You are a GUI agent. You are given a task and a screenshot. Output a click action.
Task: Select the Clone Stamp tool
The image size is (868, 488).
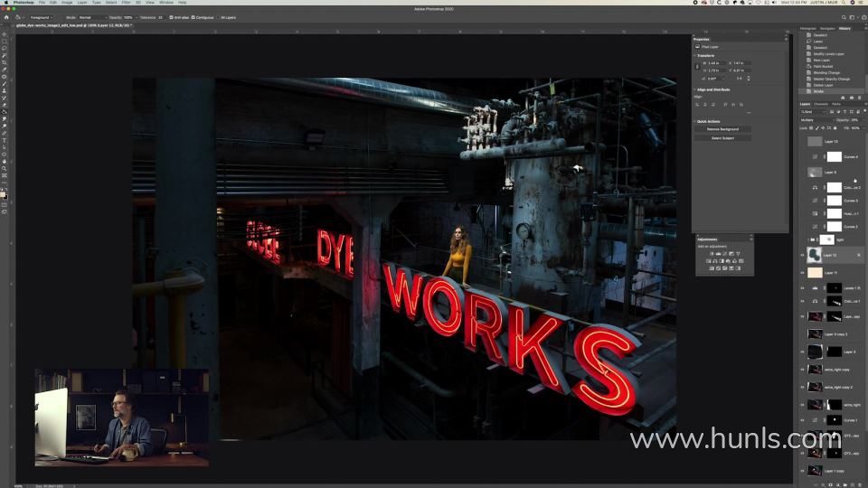point(5,90)
